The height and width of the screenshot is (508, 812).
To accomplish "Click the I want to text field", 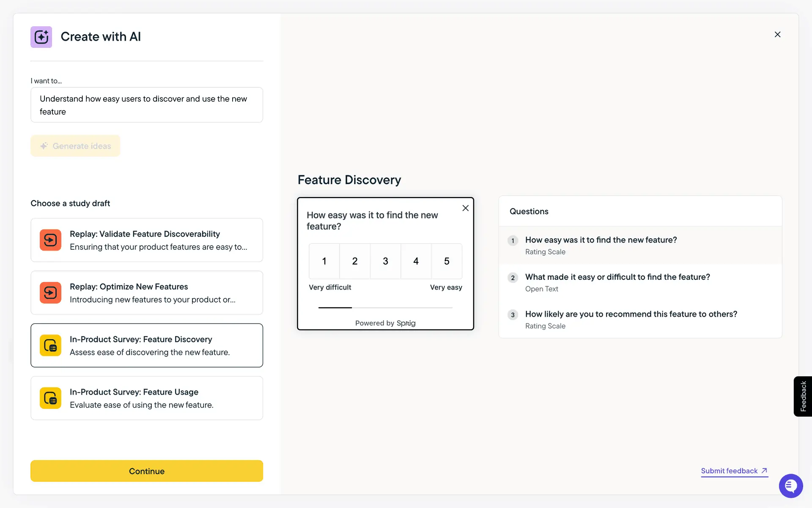I will coord(147,105).
